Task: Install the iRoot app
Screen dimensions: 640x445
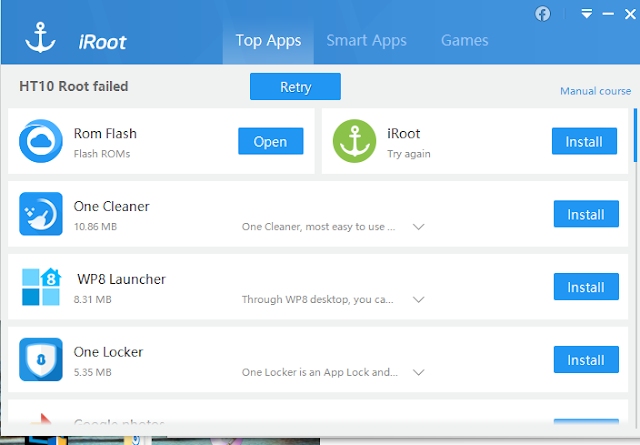Action: [x=584, y=141]
